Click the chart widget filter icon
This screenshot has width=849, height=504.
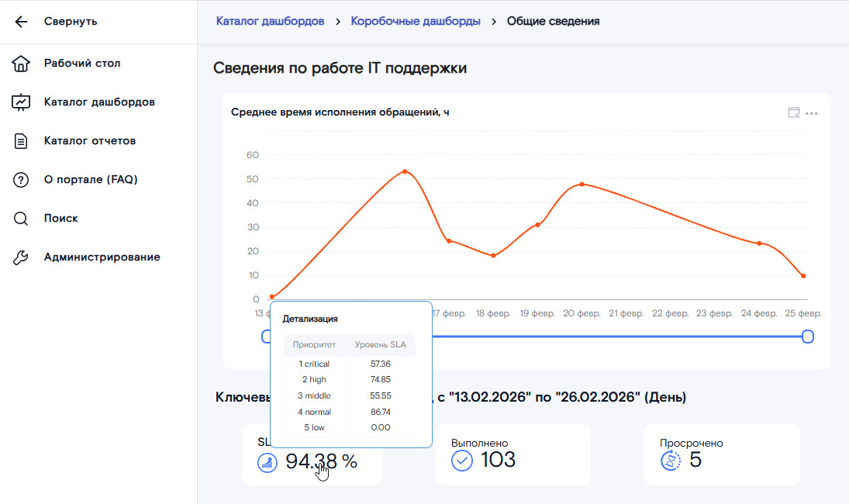793,113
